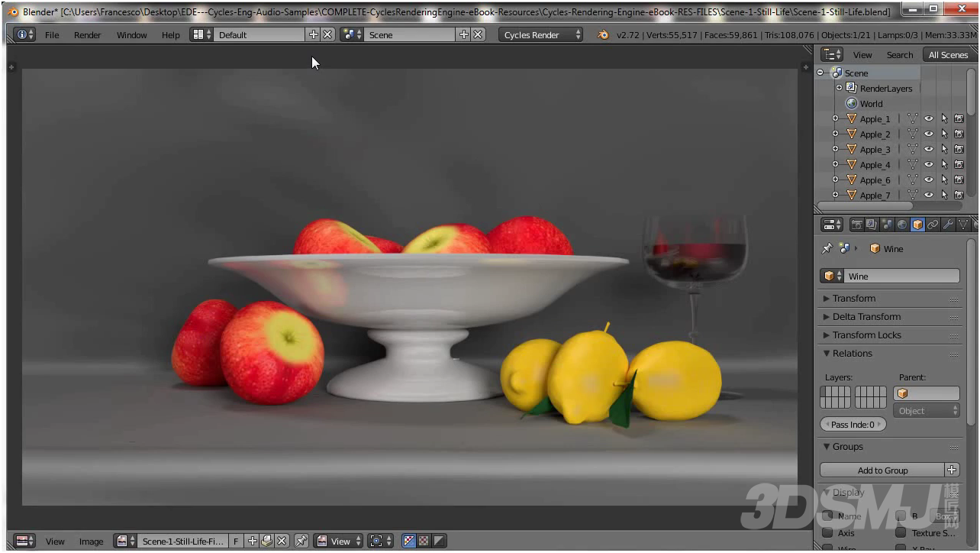
Task: Open the parent type Object dropdown
Action: (927, 411)
